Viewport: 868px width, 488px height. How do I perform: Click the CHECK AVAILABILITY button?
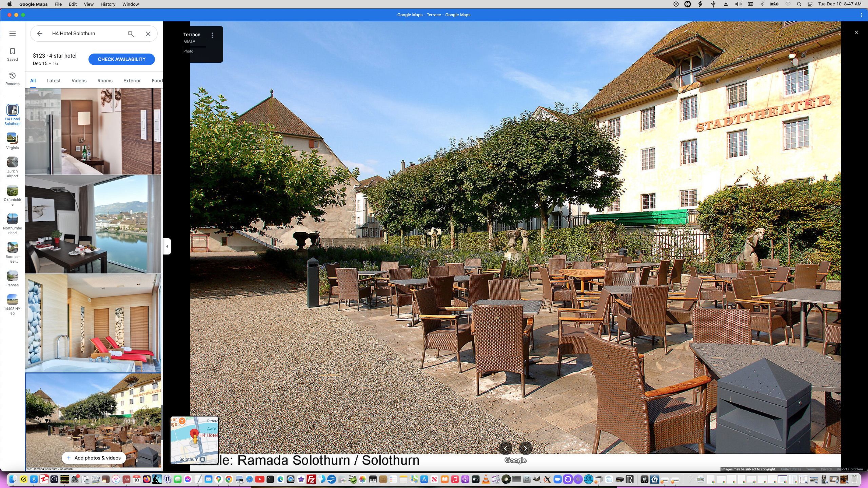(x=121, y=59)
